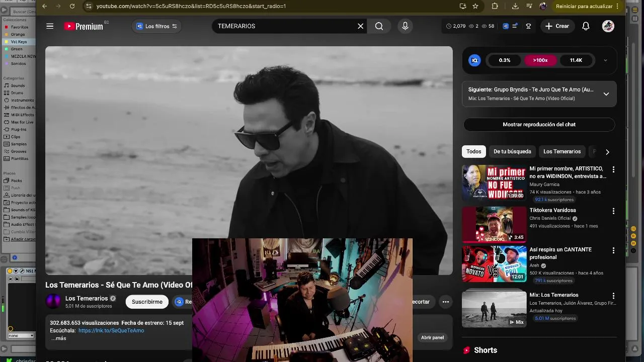This screenshot has height=362, width=644.
Task: Click the Crear button
Action: coord(557,26)
